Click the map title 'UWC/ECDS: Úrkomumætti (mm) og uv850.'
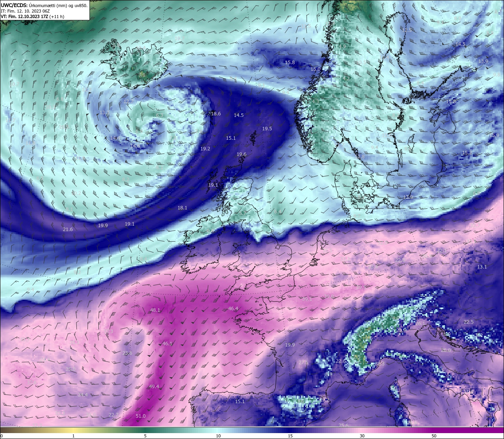This screenshot has width=504, height=439. point(44,6)
